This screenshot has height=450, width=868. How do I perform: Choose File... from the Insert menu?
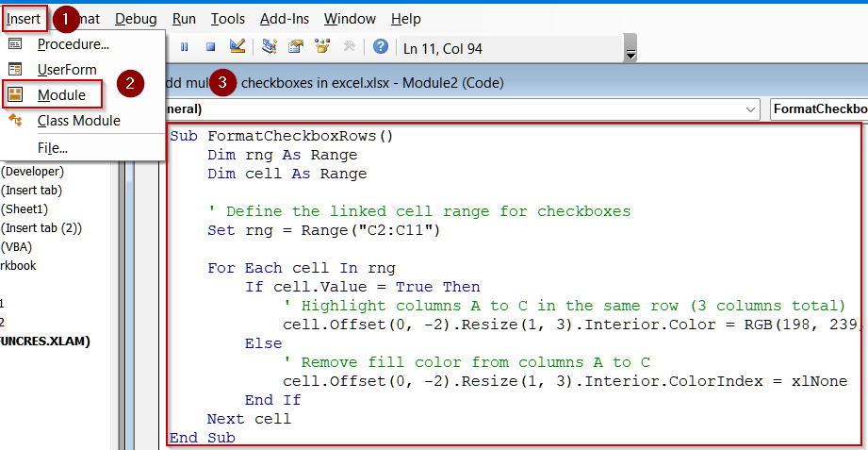(83, 148)
